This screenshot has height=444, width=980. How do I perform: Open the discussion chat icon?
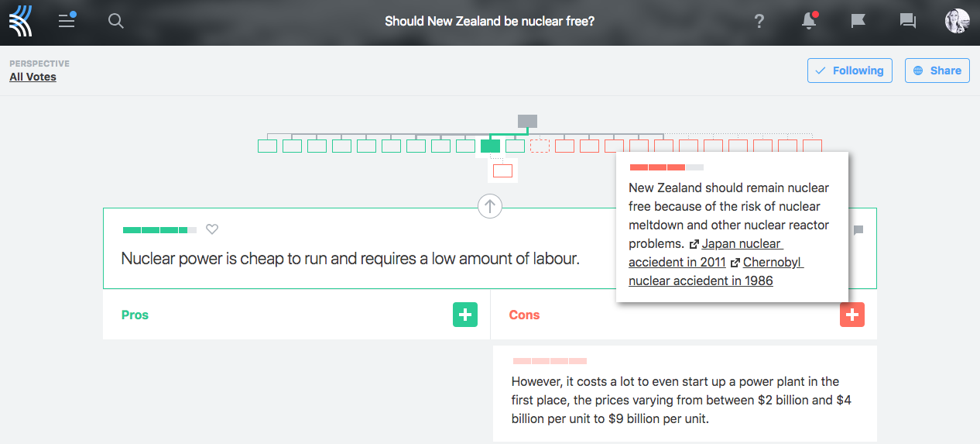coord(907,22)
